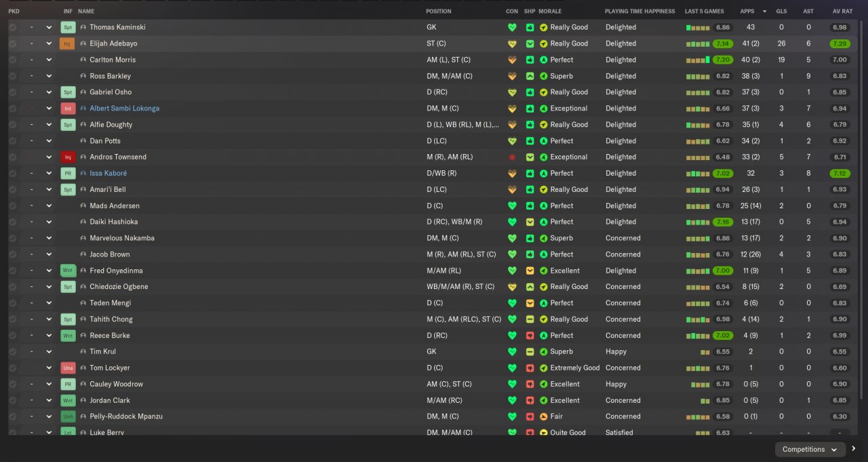The width and height of the screenshot is (868, 462).
Task: Toggle picked circle for Jordan Clark
Action: tap(12, 400)
